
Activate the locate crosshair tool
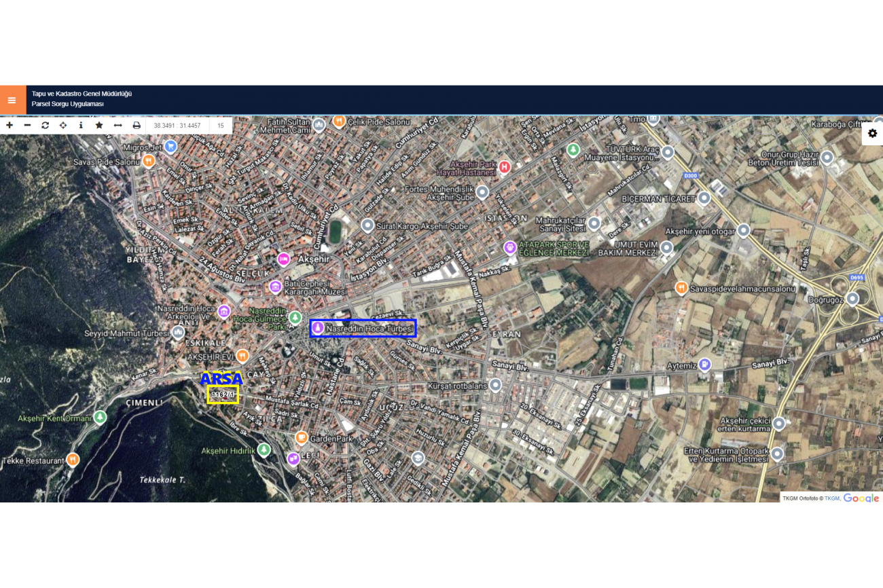point(63,126)
